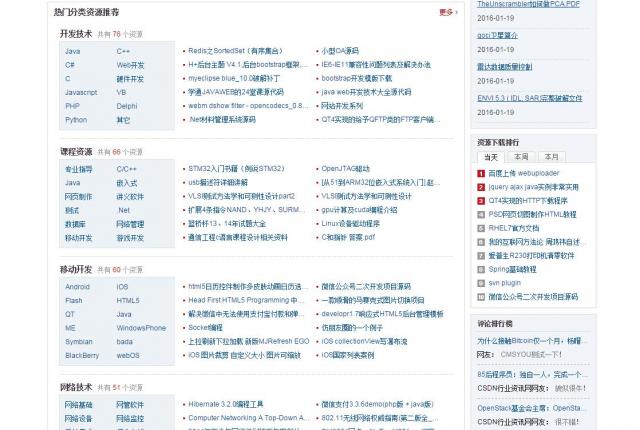640x430 pixels.
Task: Open myeclipse blue_10.0 resource link
Action: [x=234, y=78]
